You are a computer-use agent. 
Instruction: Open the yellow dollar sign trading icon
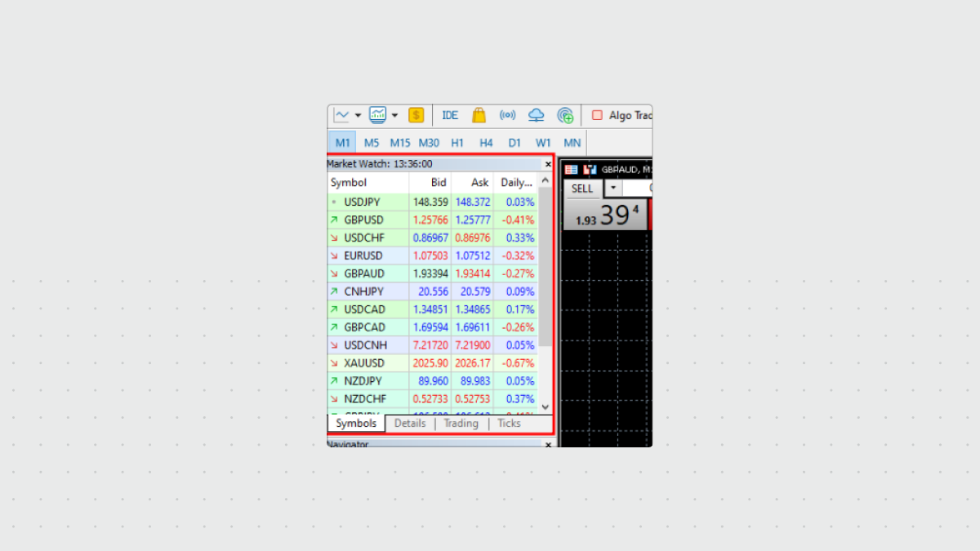tap(416, 115)
